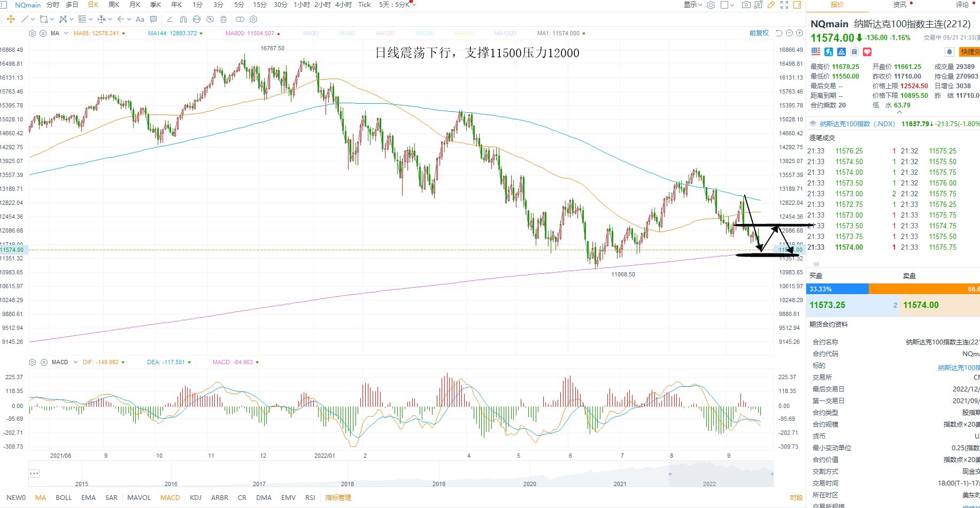980x508 pixels.
Task: Open MA55 line options dropdown
Action: click(x=124, y=33)
